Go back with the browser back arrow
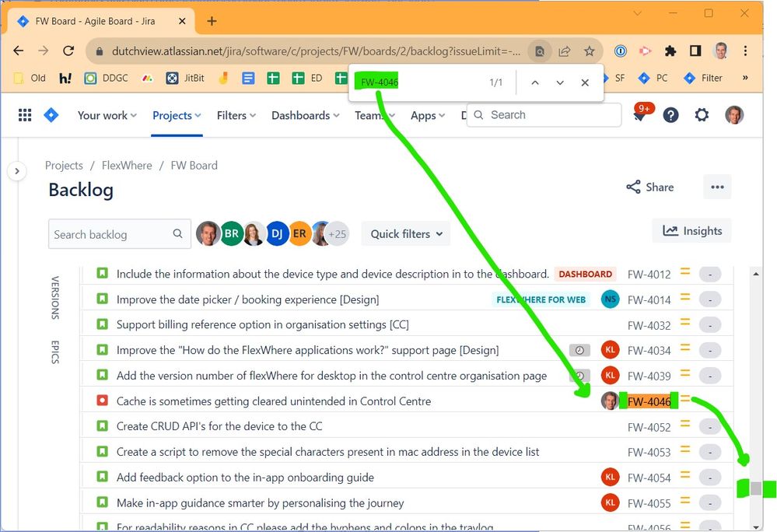 coord(19,51)
